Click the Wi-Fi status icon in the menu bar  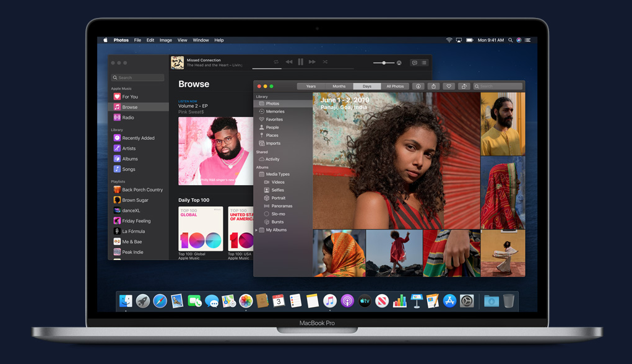(449, 40)
